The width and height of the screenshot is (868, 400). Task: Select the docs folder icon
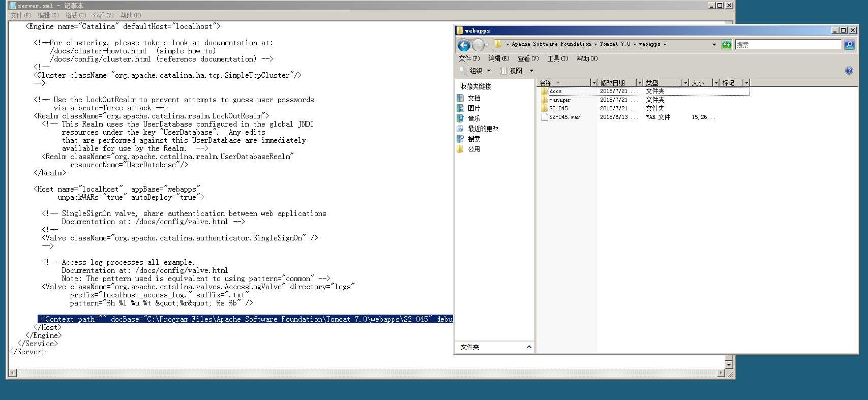544,91
